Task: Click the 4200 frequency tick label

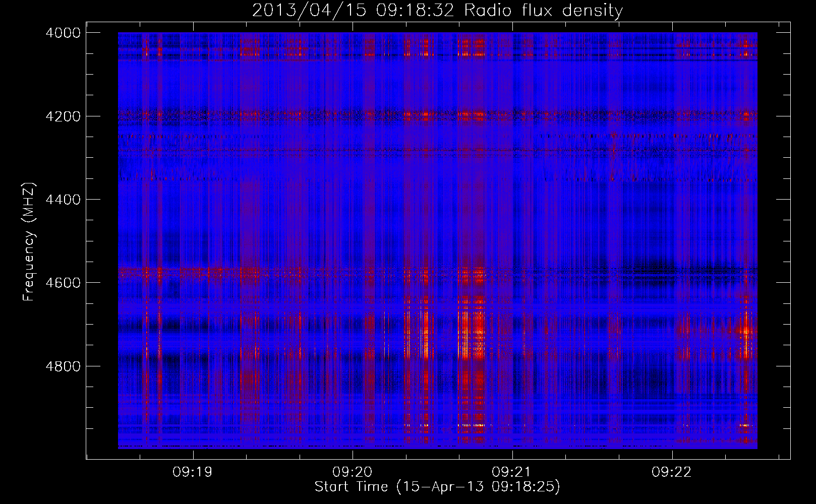Action: tap(63, 116)
